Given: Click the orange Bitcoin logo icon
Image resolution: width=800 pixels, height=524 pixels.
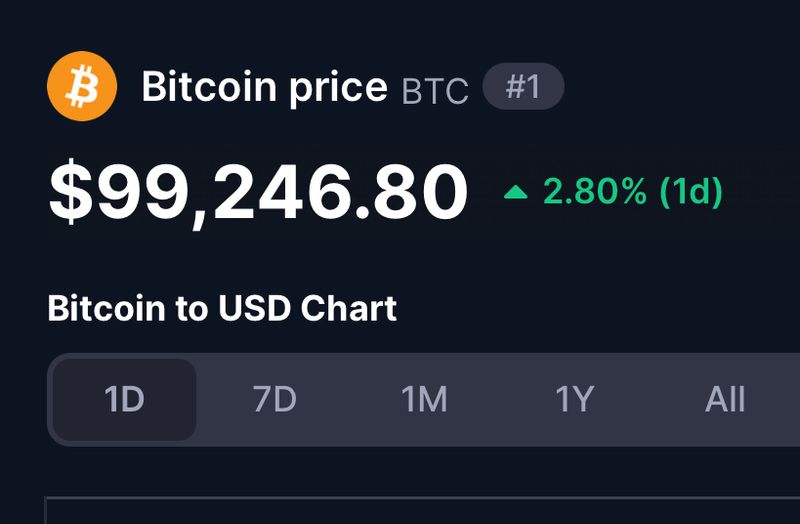Looking at the screenshot, I should (82, 86).
